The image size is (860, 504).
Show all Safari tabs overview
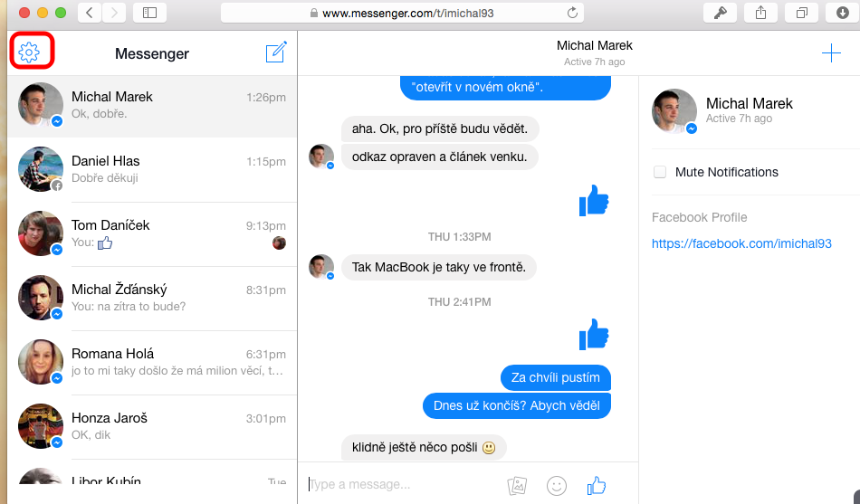(801, 13)
